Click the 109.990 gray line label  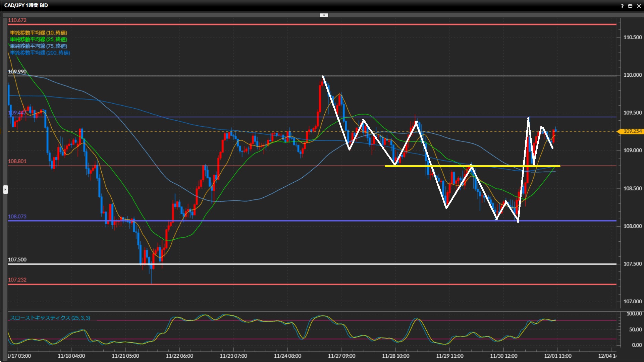17,72
